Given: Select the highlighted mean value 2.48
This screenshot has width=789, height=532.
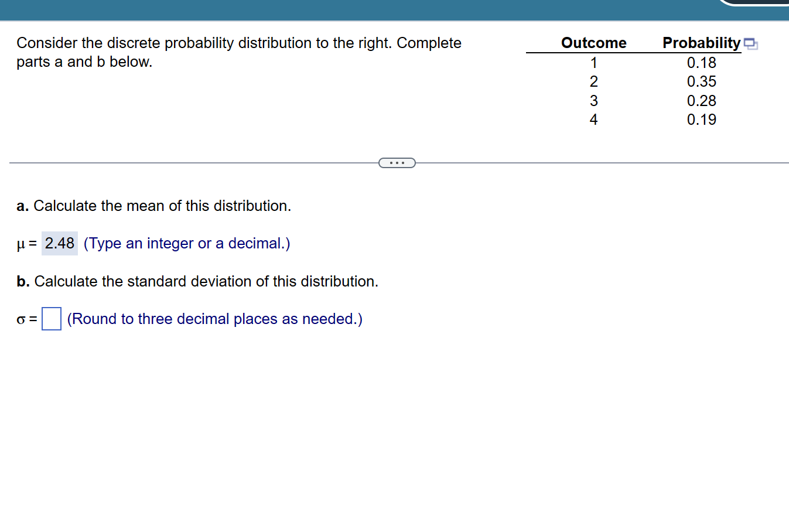Looking at the screenshot, I should click(x=59, y=243).
